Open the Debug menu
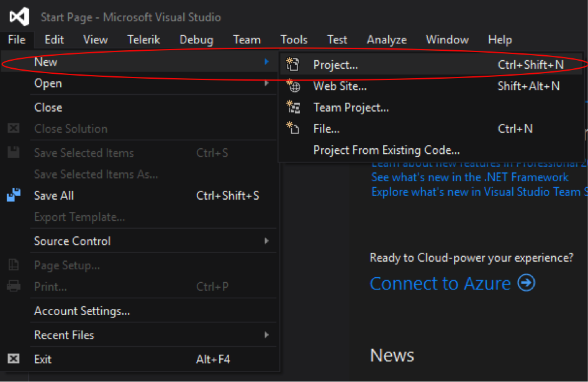 [196, 40]
